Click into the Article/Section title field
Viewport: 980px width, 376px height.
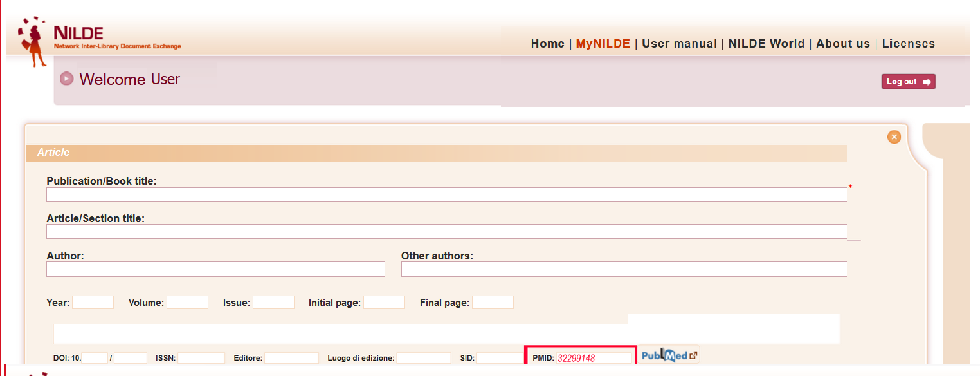446,232
